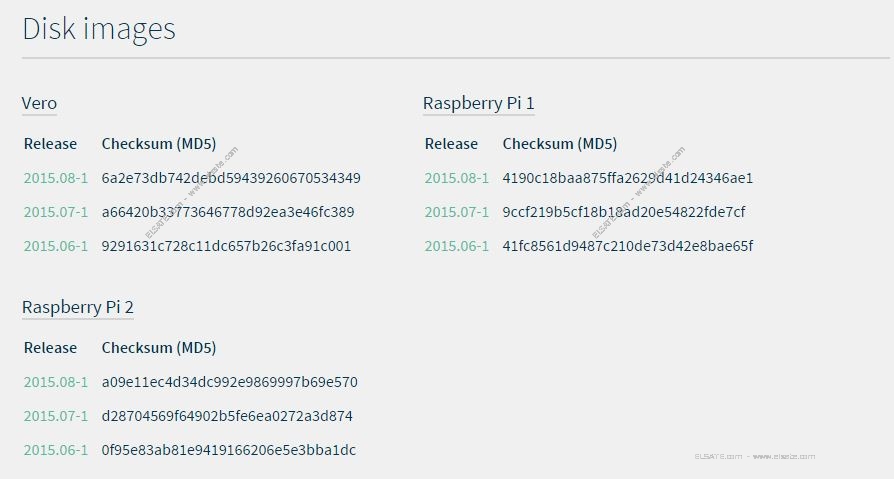This screenshot has height=479, width=894.
Task: Click the Raspberry Pi 1 heading
Action: 478,104
